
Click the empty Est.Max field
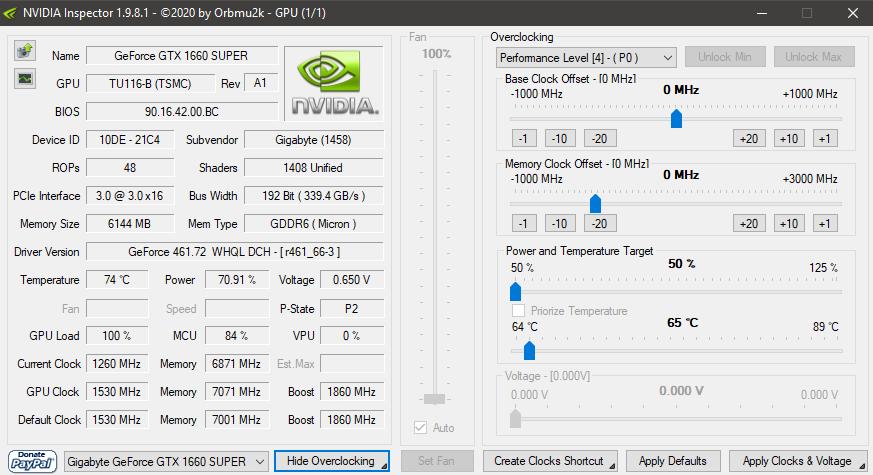pos(352,364)
